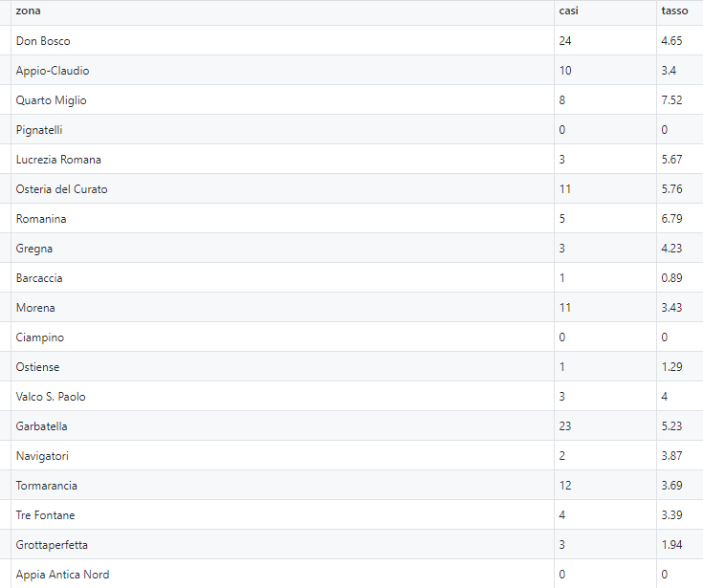Click the casi column header
The height and width of the screenshot is (588, 703).
tap(605, 12)
